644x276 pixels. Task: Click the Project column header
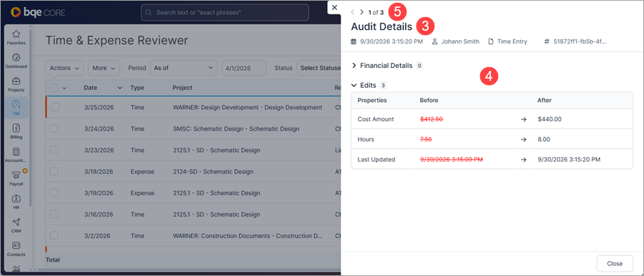[x=182, y=87]
